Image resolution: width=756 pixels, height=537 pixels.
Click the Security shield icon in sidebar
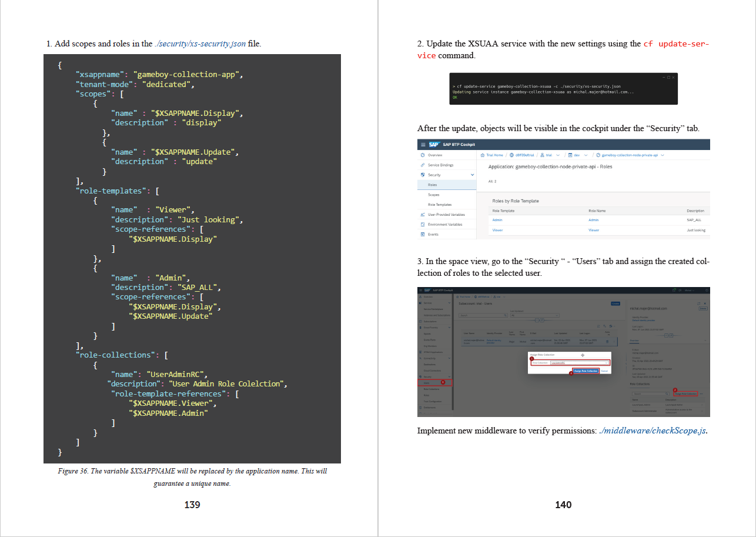pos(422,175)
